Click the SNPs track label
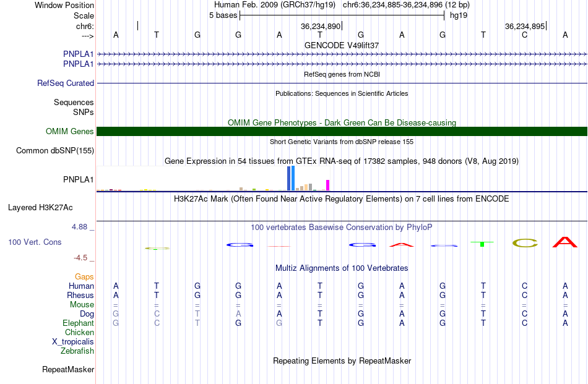Screen dimensions: 588x384 84,112
